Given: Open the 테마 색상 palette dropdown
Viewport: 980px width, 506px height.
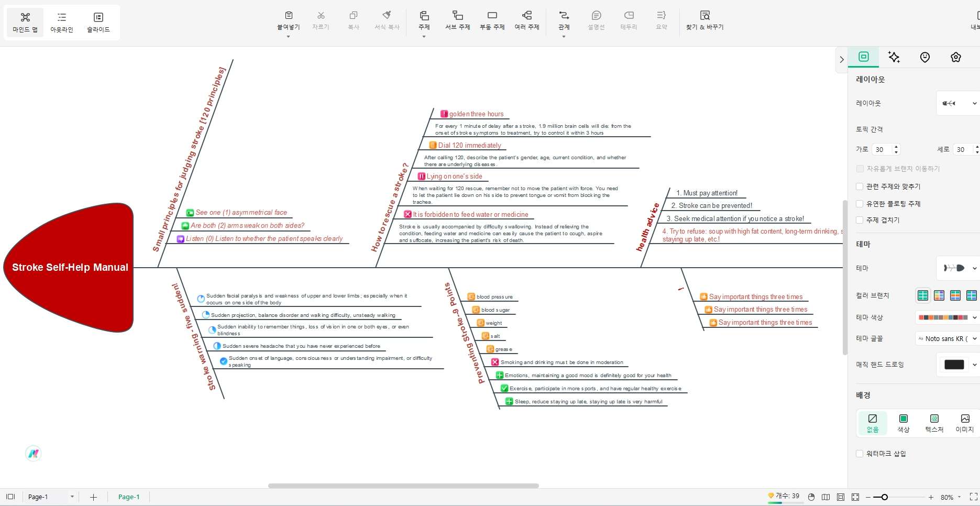Looking at the screenshot, I should click(x=947, y=317).
